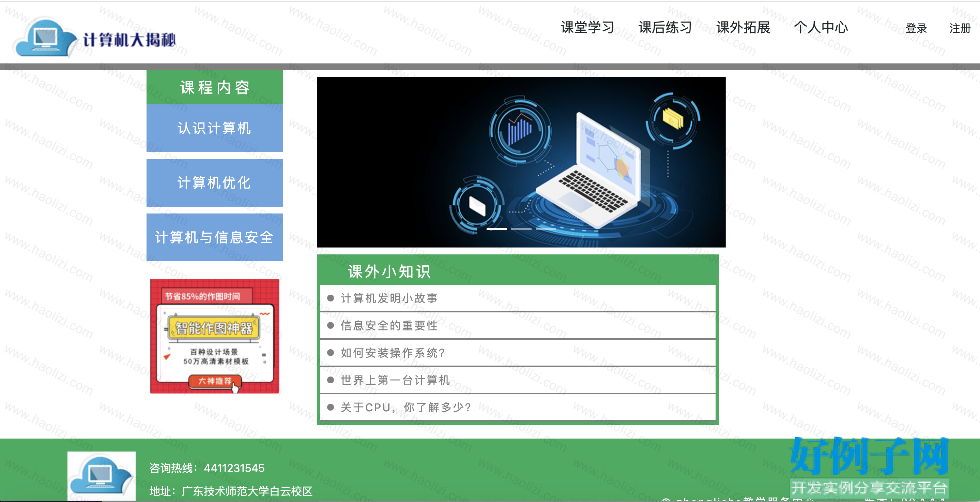This screenshot has width=980, height=502.
Task: Click the 课外小知识 section heading
Action: (389, 271)
